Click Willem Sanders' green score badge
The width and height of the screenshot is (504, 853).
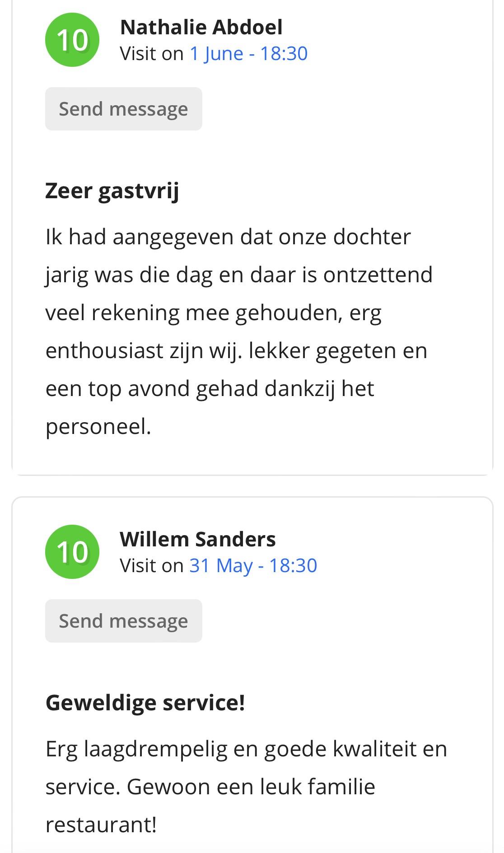point(72,552)
